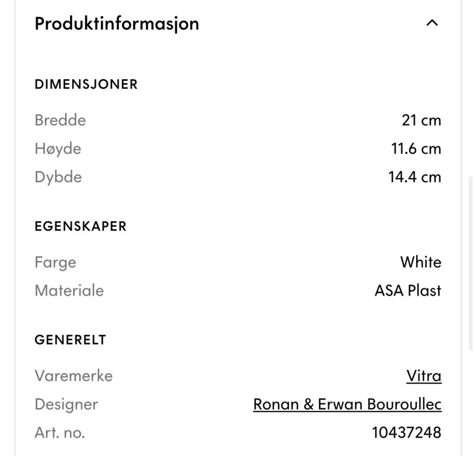Viewport: 476px width, 456px height.
Task: Click the 21 cm width value
Action: tap(422, 120)
